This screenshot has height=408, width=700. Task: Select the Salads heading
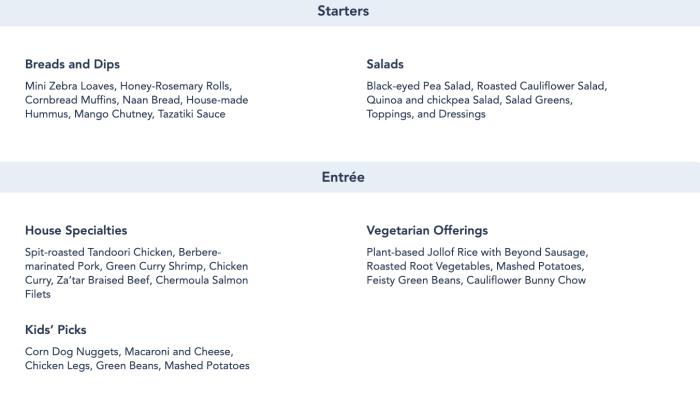pos(385,64)
